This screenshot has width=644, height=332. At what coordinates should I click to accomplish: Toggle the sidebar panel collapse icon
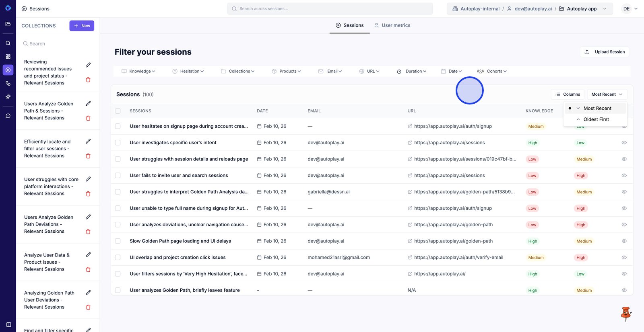click(x=8, y=324)
